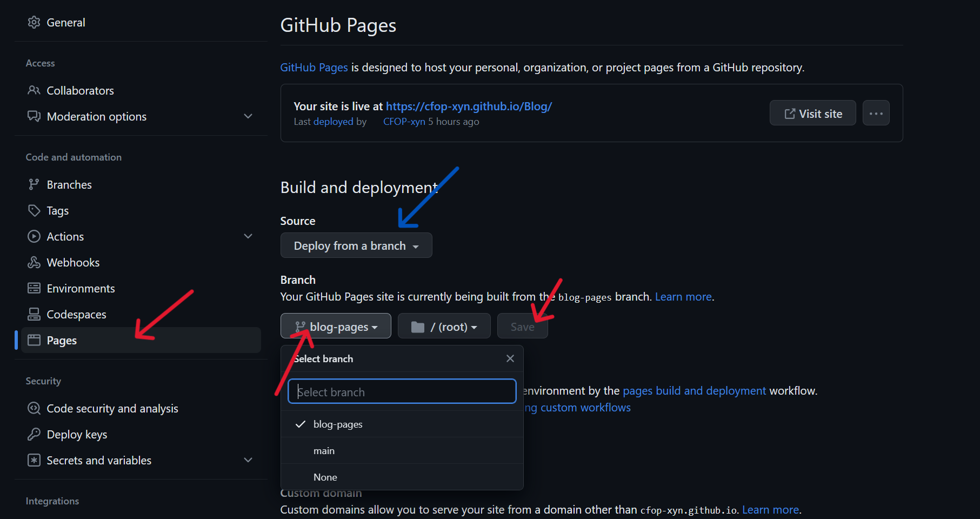Click the Environments server icon
Image resolution: width=980 pixels, height=519 pixels.
click(x=34, y=288)
